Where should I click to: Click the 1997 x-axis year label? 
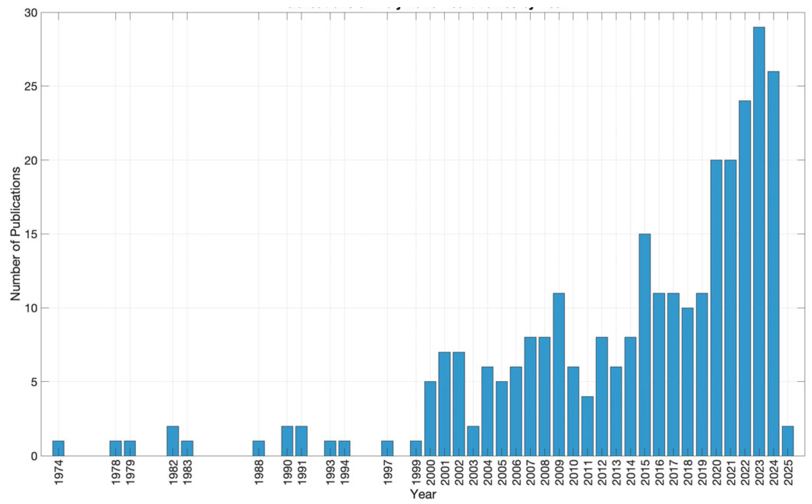(x=388, y=472)
